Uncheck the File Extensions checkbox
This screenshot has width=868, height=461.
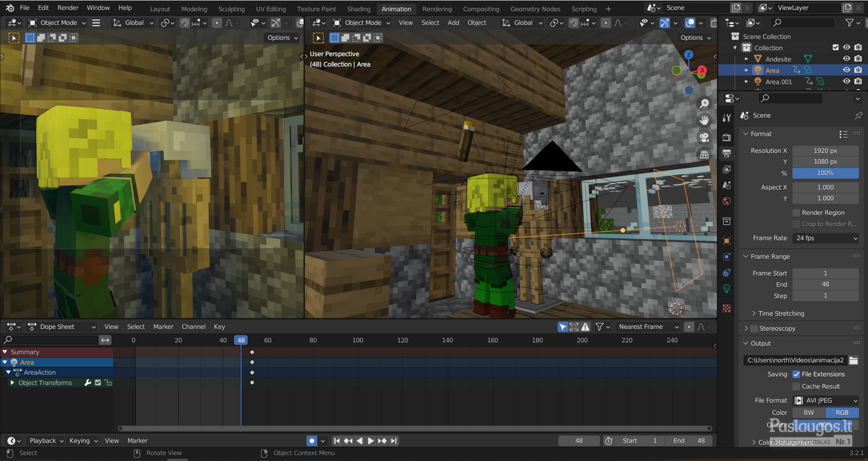pos(796,374)
